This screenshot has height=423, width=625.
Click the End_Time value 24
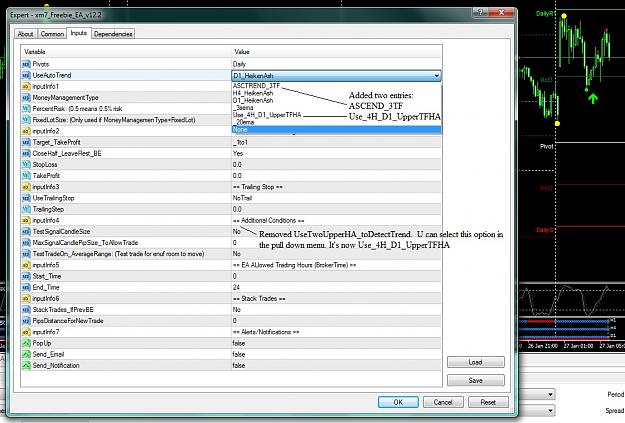pyautogui.click(x=236, y=287)
